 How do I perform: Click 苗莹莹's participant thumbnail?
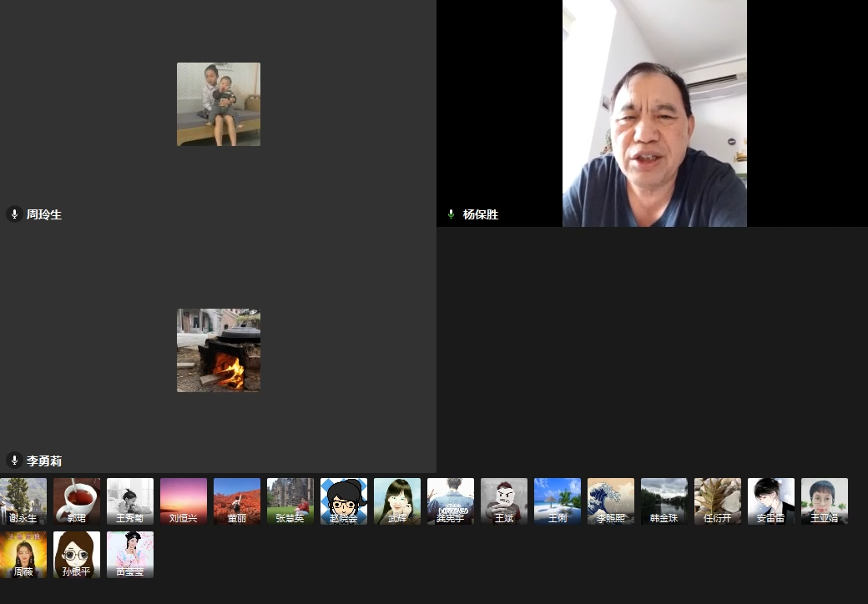(x=130, y=555)
